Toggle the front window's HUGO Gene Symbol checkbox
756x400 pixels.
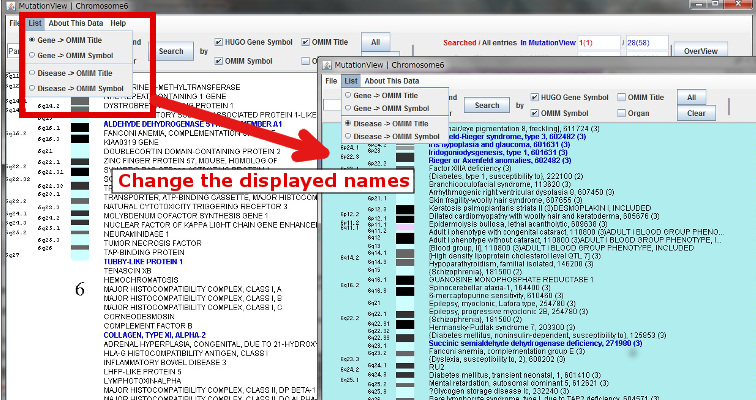coord(534,98)
